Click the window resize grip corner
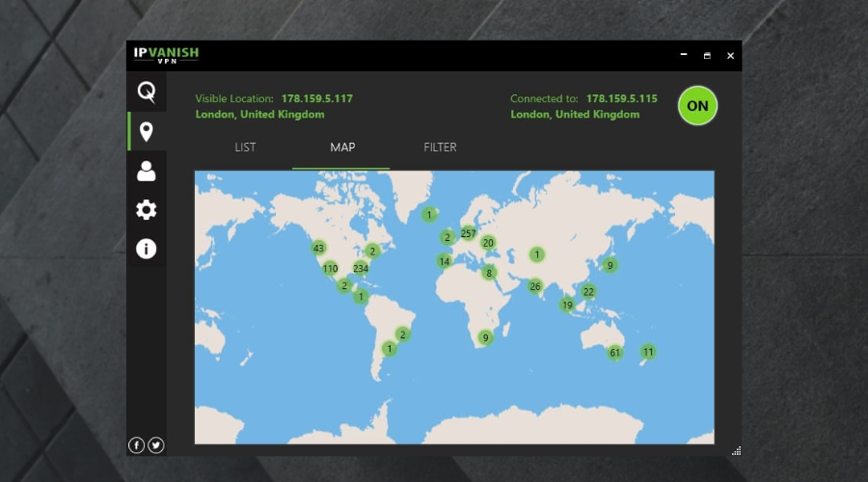 (x=736, y=450)
